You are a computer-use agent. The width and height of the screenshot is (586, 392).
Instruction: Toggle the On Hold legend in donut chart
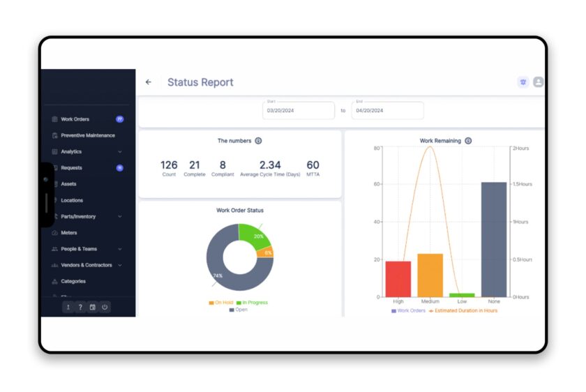point(221,303)
